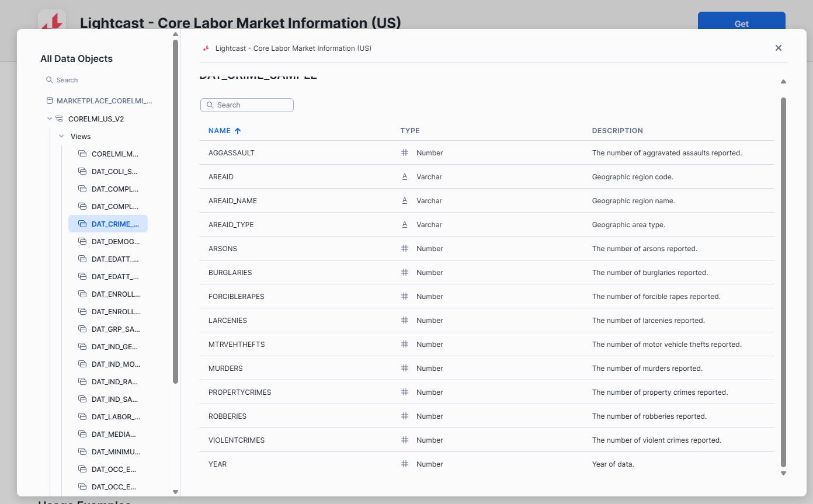Click the table scroll down arrow

coord(783,473)
